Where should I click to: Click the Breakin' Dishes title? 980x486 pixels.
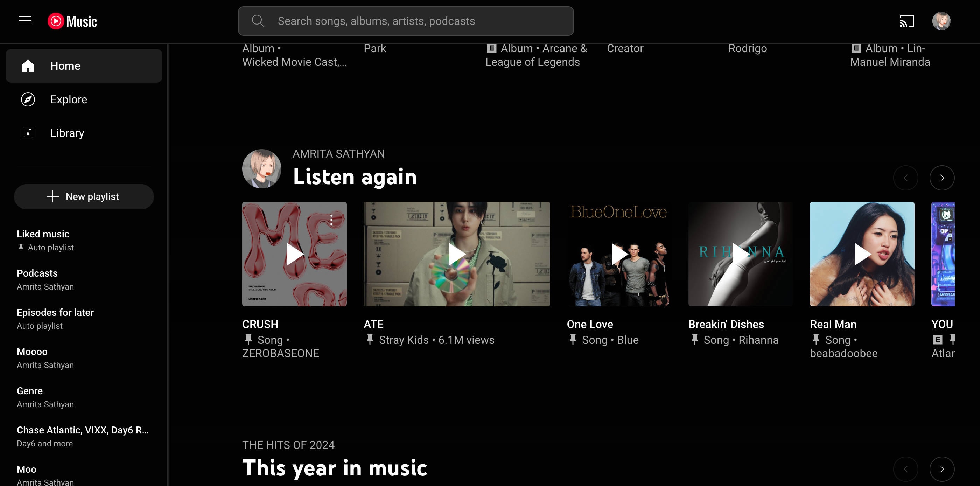coord(726,324)
